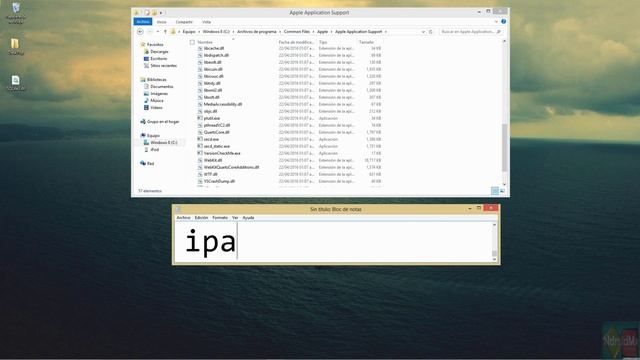Open Música library in the sidebar
640x360 pixels.
point(154,100)
